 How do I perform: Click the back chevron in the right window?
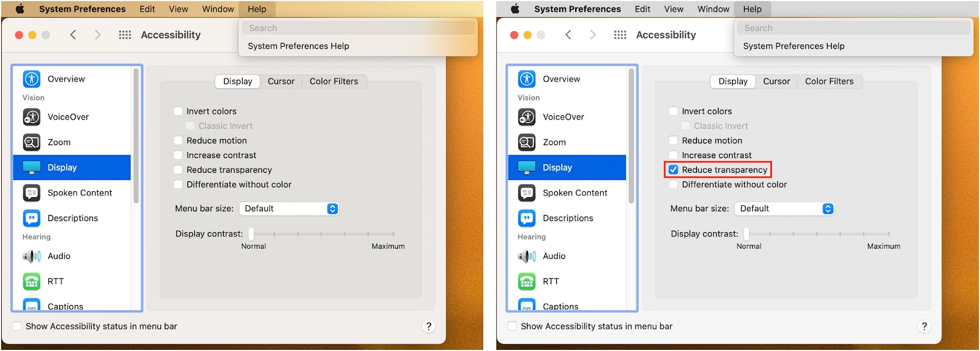point(568,35)
